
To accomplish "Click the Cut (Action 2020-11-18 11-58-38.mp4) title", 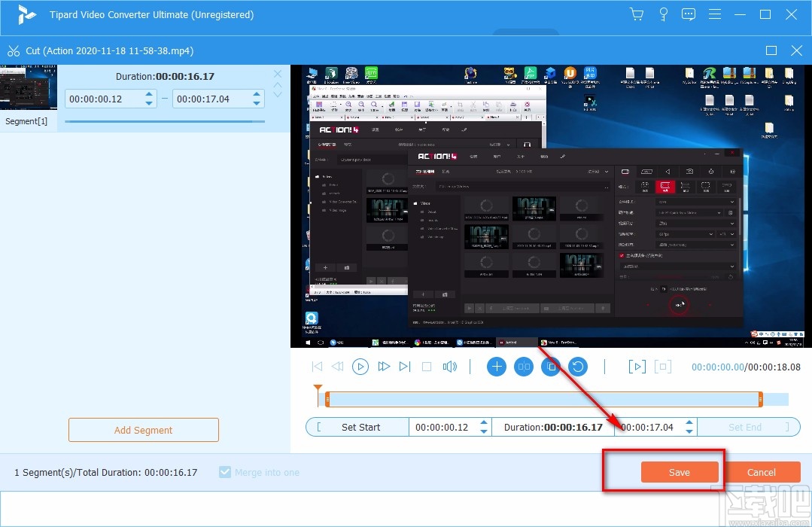I will click(109, 50).
